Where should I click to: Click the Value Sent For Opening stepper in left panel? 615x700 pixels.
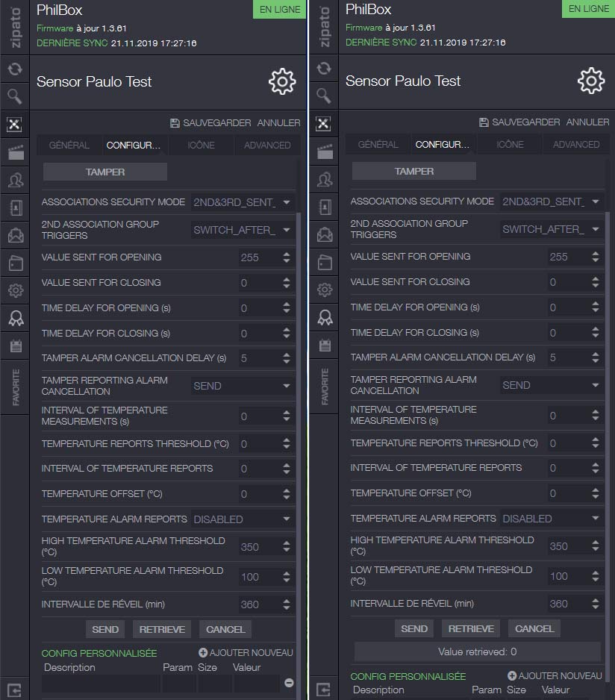[287, 257]
